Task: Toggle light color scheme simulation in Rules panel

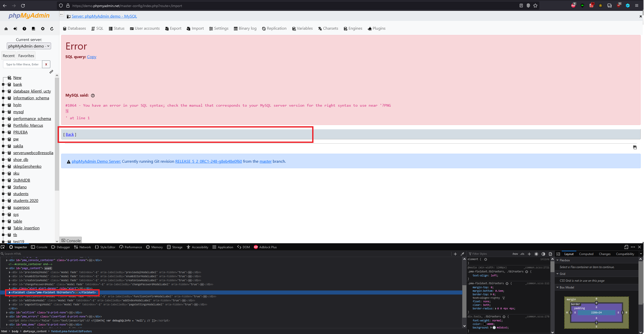Action: (x=536, y=254)
